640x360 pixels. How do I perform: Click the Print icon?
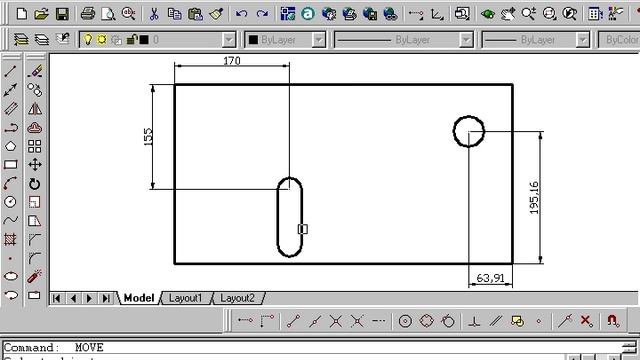[x=87, y=14]
